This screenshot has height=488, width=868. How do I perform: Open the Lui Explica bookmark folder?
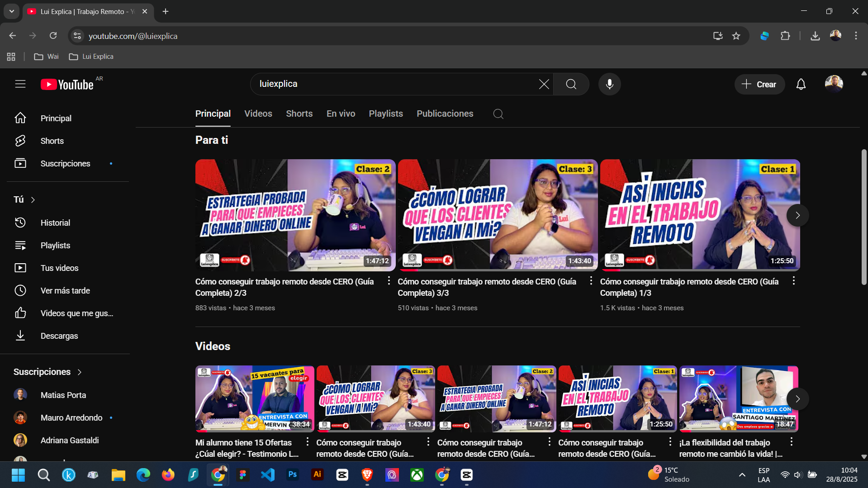point(91,57)
